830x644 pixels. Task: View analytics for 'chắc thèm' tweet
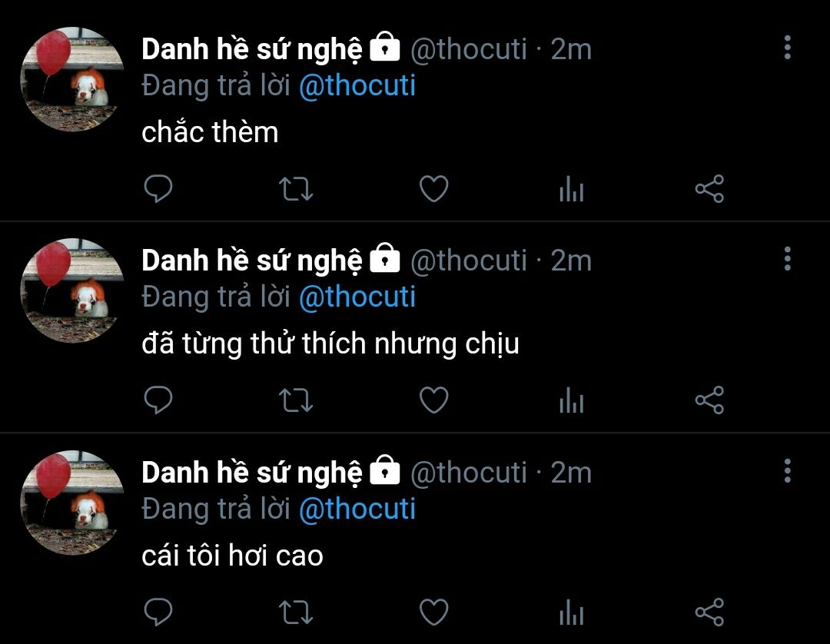pyautogui.click(x=572, y=189)
